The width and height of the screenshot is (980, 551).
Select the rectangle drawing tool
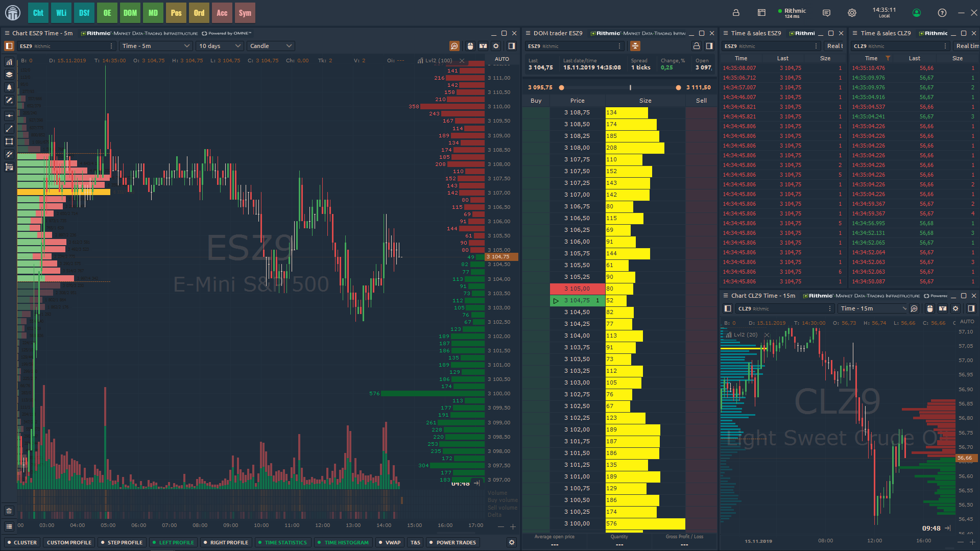pyautogui.click(x=9, y=141)
